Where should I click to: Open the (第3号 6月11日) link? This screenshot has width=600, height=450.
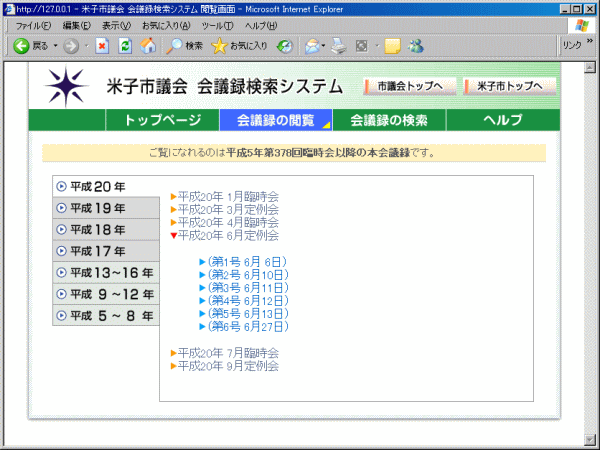tap(244, 288)
